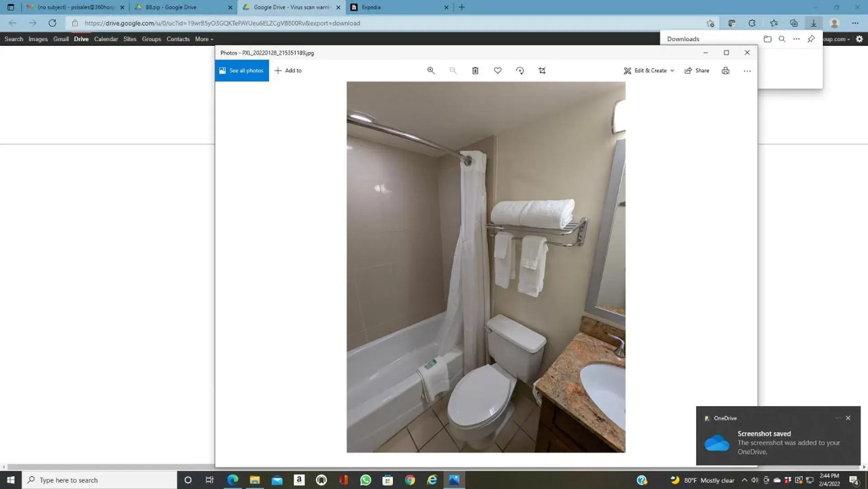The height and width of the screenshot is (489, 868).
Task: Open downloads folder icon in Downloads panel
Action: tap(767, 39)
